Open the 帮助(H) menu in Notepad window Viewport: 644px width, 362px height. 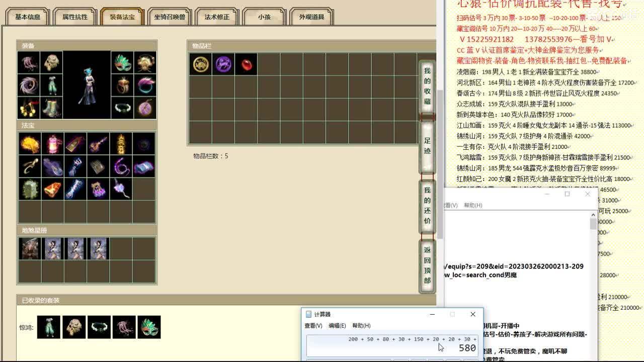tap(473, 205)
